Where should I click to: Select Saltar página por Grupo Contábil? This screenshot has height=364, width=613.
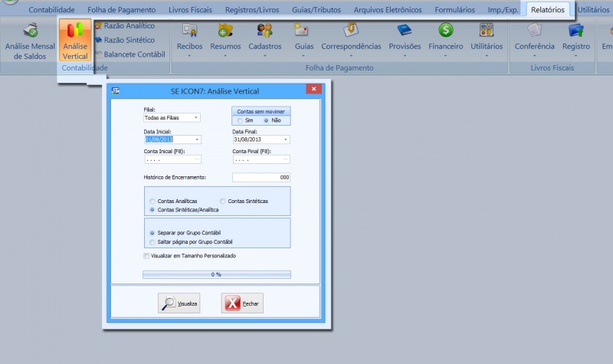152,241
